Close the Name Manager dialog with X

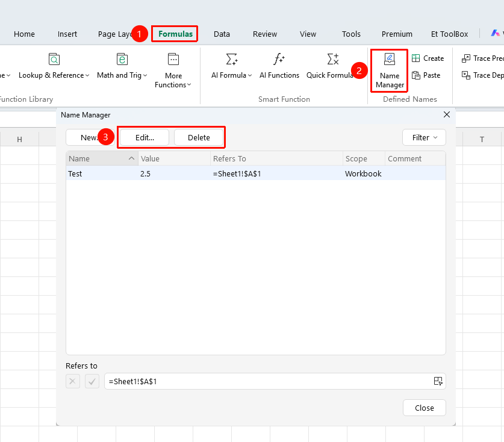click(x=446, y=114)
